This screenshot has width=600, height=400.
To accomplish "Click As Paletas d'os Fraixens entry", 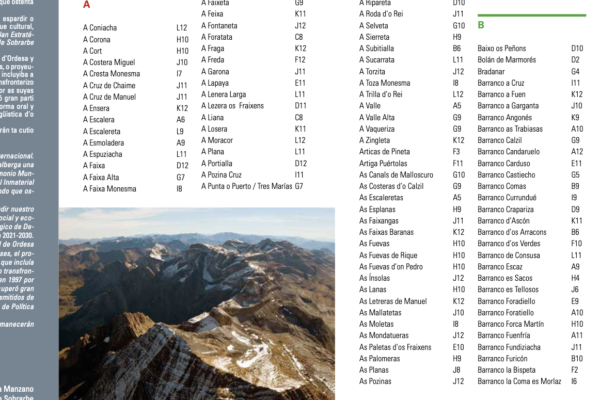I will (401, 346).
